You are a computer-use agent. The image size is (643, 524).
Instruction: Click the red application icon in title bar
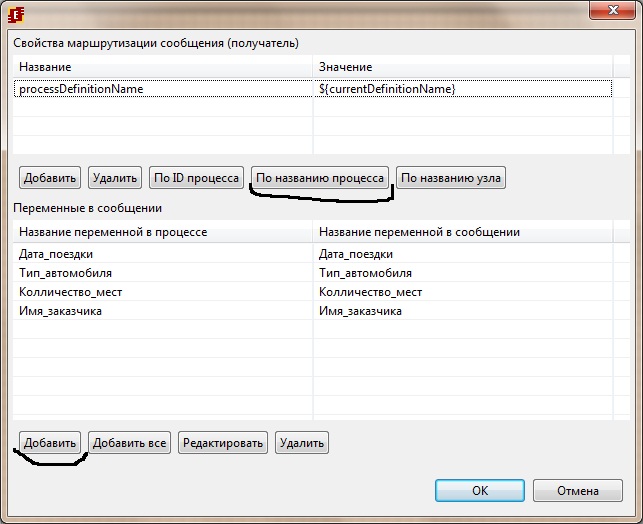[16, 15]
